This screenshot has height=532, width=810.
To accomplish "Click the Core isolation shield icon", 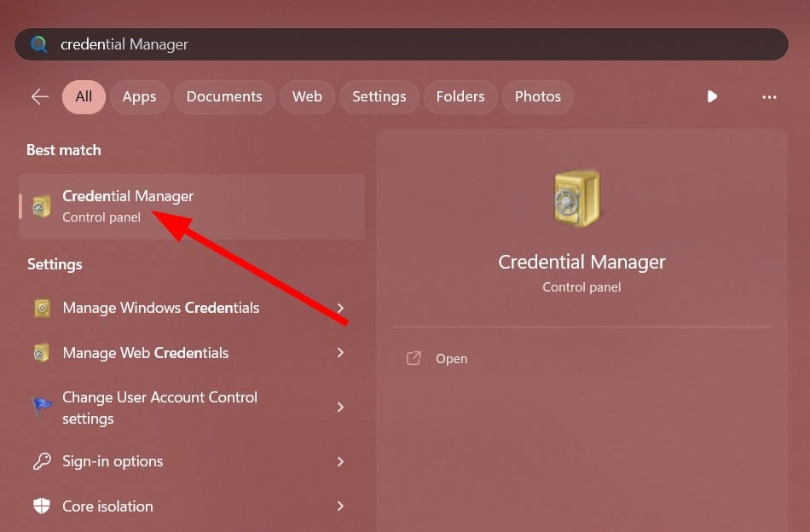I will coord(42,506).
